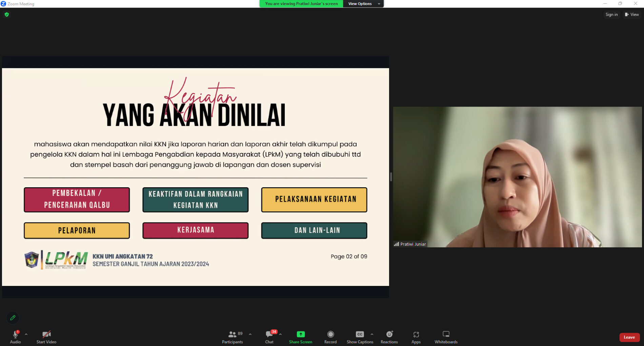Open the Chat with 34 unread messages

[269, 336]
